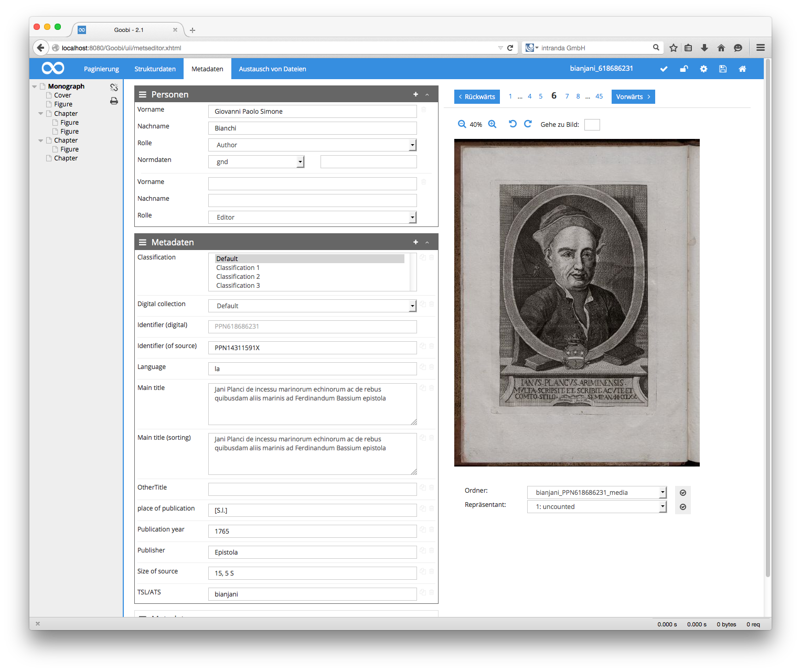Delete first person with trash icon
The width and height of the screenshot is (801, 672).
(x=424, y=110)
